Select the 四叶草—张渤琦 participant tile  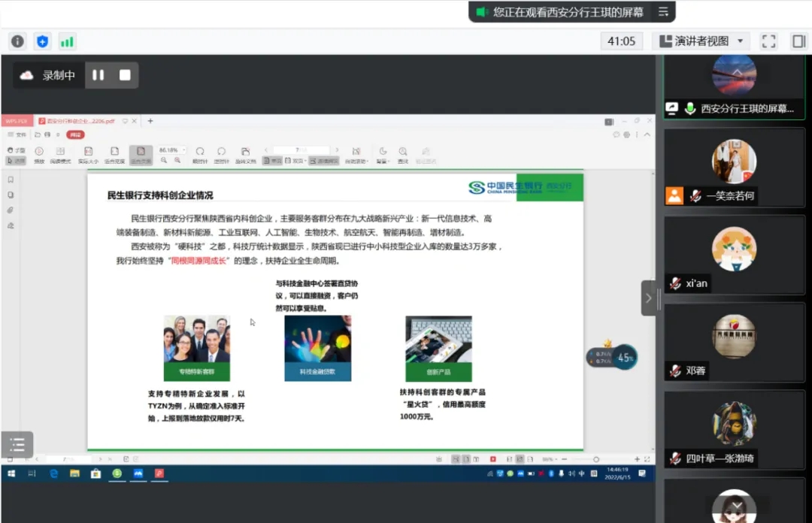pos(735,431)
